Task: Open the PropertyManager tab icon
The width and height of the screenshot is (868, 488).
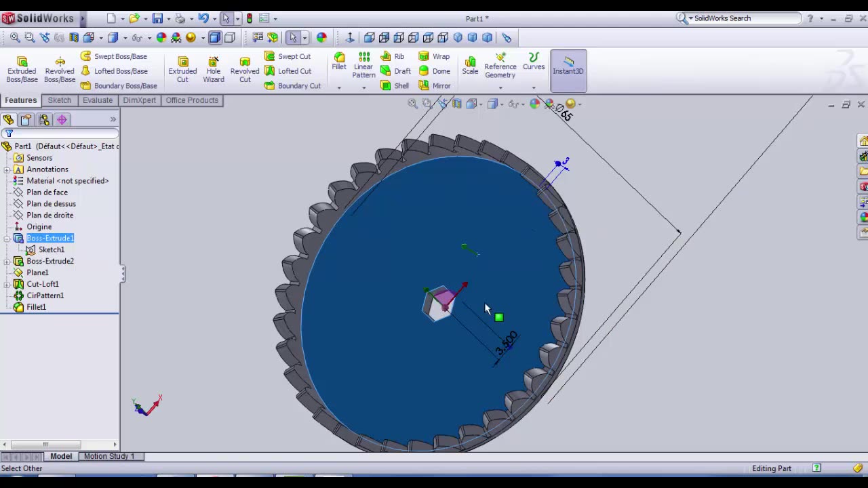Action: click(x=26, y=120)
